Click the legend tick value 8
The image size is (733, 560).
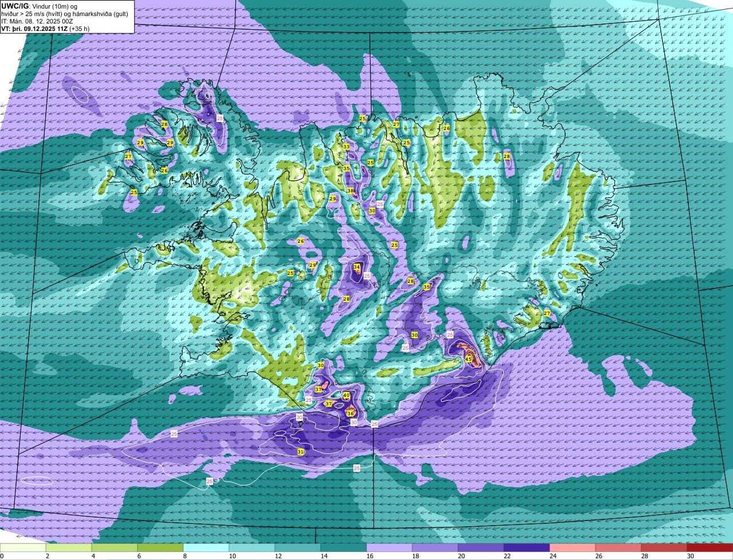184,556
